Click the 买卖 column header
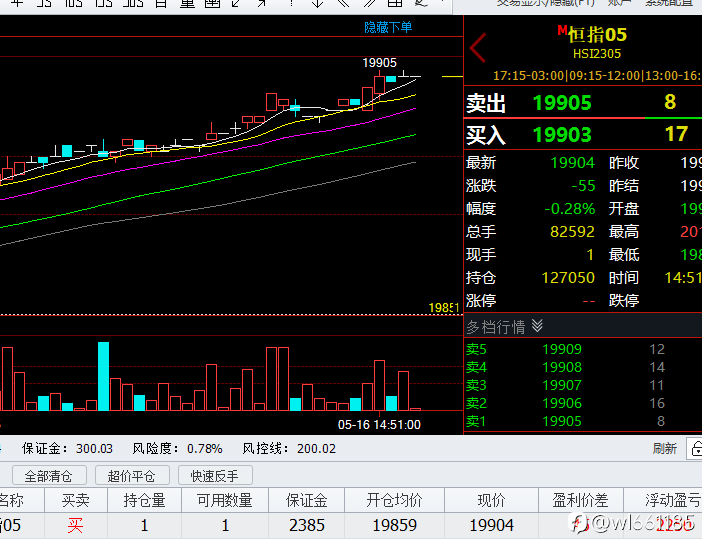The height and width of the screenshot is (557, 702). tap(76, 500)
